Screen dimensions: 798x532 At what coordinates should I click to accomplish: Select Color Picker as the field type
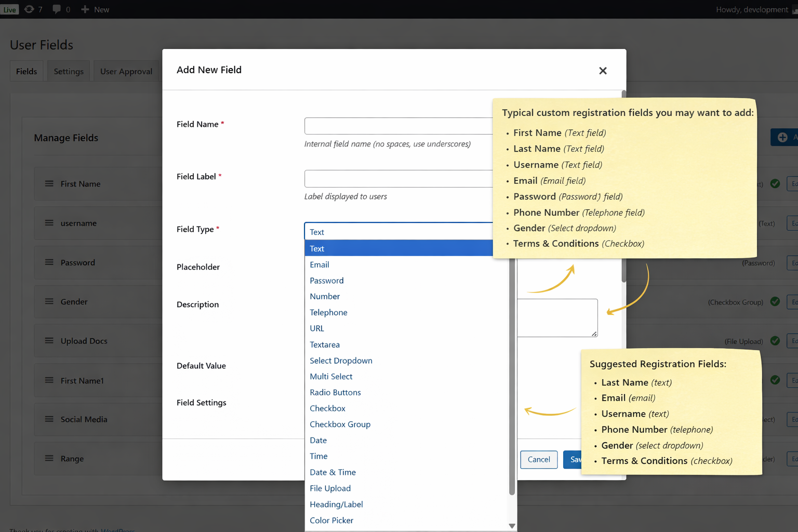click(x=331, y=520)
